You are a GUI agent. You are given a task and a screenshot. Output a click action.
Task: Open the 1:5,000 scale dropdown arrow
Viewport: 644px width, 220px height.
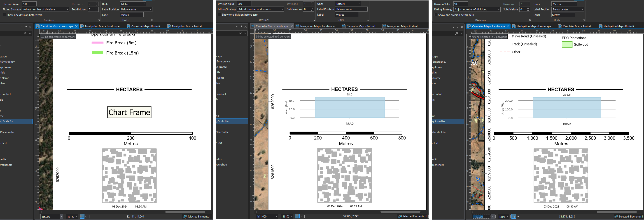61,217
